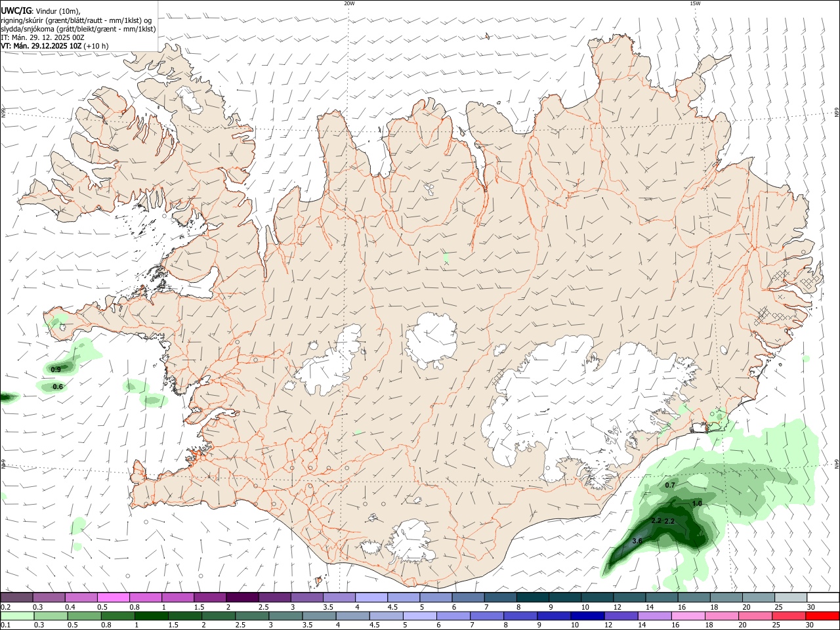Viewport: 840px width, 630px height.
Task: Click the white Mýrdalsjökull glacier near the south coast
Action: click(x=412, y=541)
